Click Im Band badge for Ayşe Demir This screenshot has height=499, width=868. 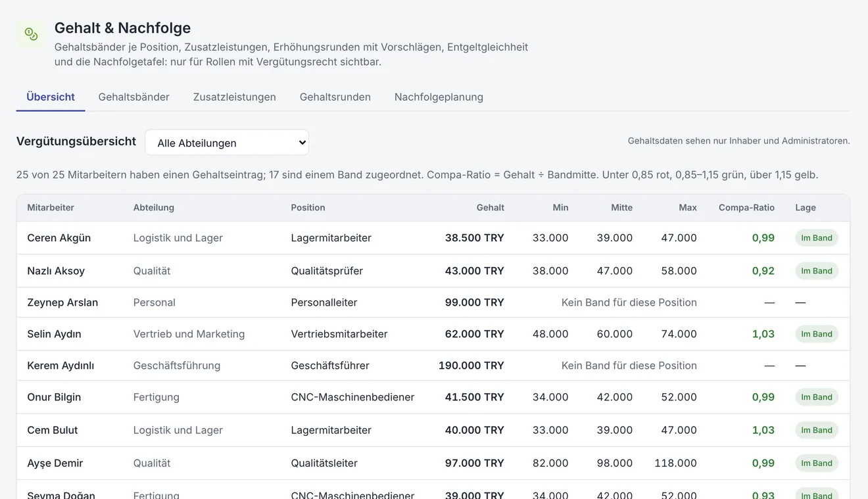pyautogui.click(x=817, y=463)
